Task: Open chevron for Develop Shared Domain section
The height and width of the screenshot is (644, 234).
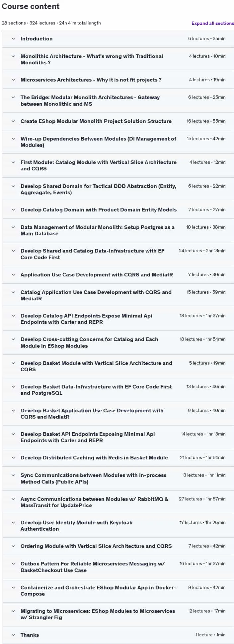Action: 13,186
